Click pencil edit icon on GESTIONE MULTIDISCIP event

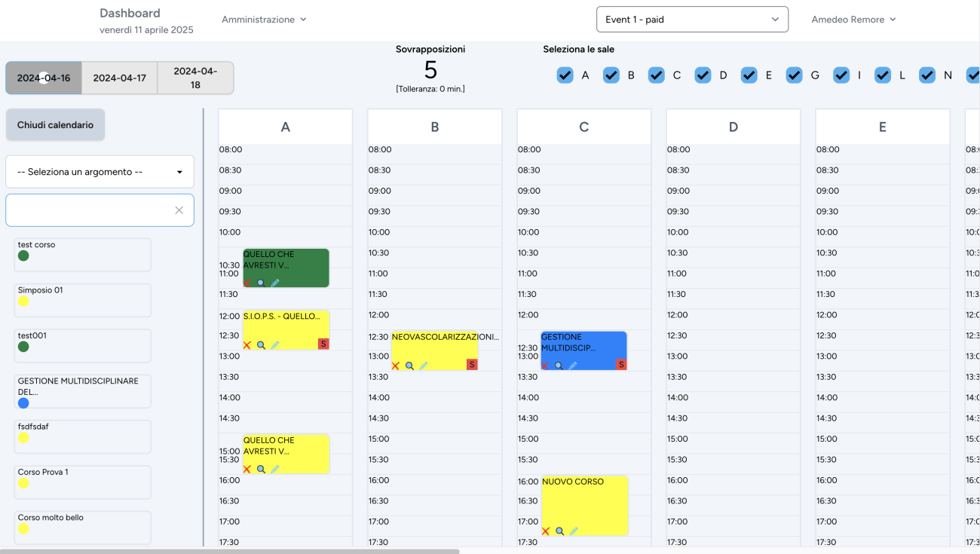[573, 366]
